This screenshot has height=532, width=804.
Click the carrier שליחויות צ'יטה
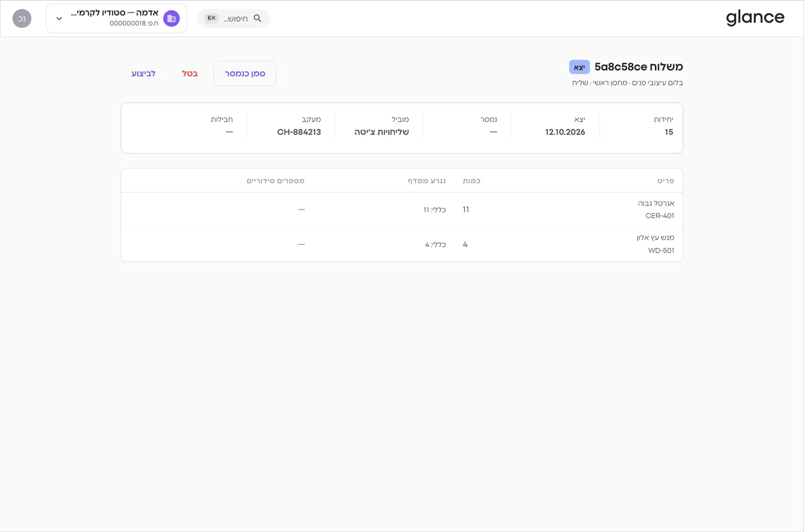(x=381, y=132)
